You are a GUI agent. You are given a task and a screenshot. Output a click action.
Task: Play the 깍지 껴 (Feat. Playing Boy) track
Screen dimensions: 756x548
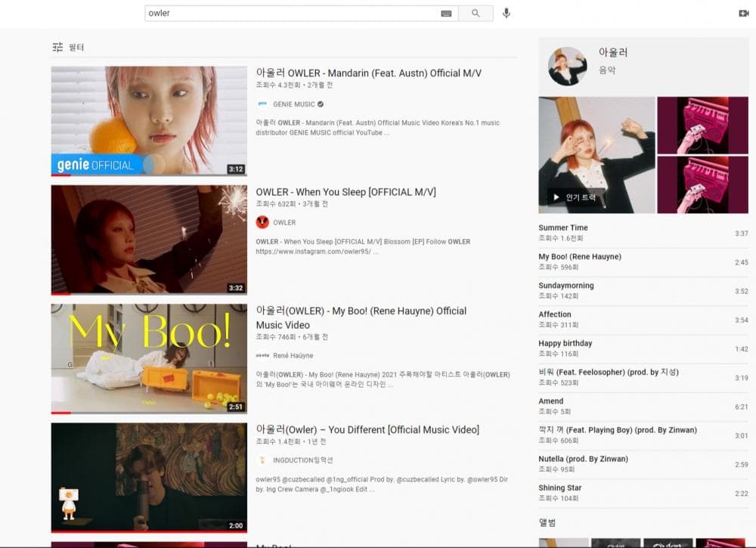pyautogui.click(x=643, y=435)
